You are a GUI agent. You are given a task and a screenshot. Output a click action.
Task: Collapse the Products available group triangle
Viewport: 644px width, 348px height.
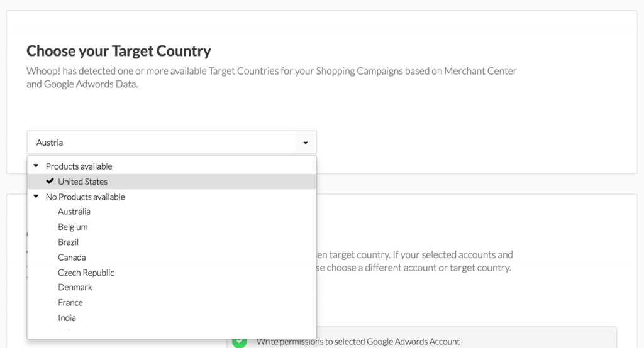36,166
